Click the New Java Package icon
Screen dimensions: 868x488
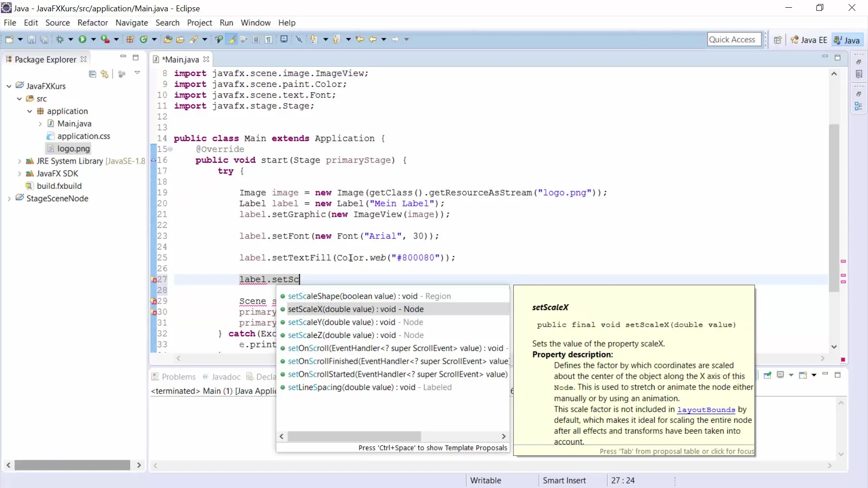pos(130,39)
